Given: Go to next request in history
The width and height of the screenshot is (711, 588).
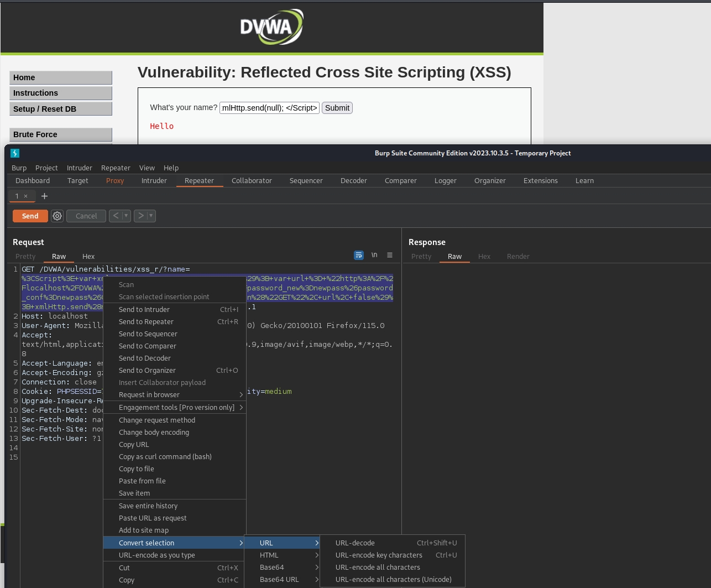Looking at the screenshot, I should pos(141,216).
